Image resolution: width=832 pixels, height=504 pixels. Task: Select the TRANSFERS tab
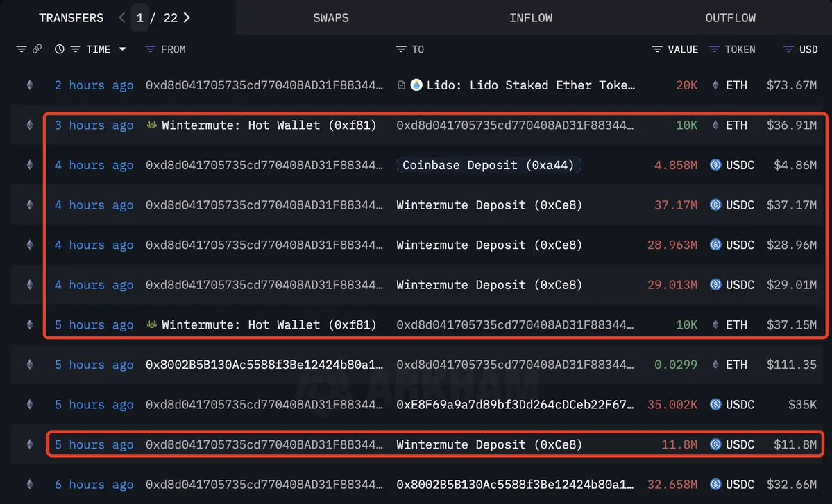click(71, 18)
